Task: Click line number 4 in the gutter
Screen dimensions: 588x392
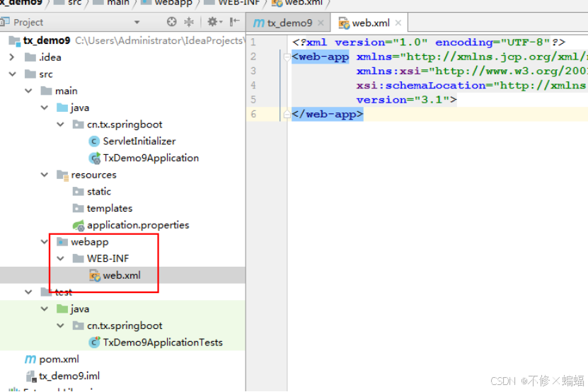Action: (253, 86)
